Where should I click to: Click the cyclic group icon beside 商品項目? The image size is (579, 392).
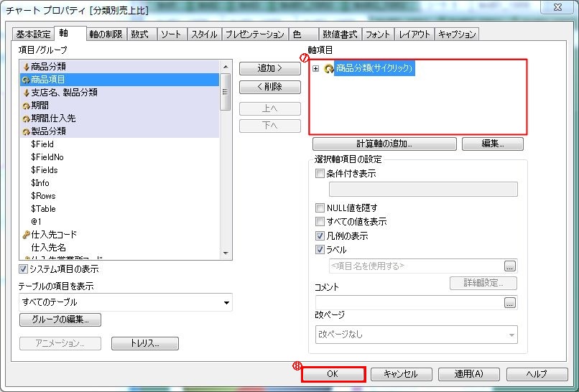click(26, 80)
